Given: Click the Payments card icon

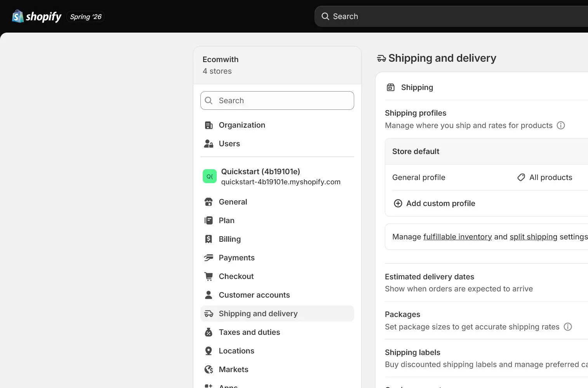Looking at the screenshot, I should click(x=209, y=258).
